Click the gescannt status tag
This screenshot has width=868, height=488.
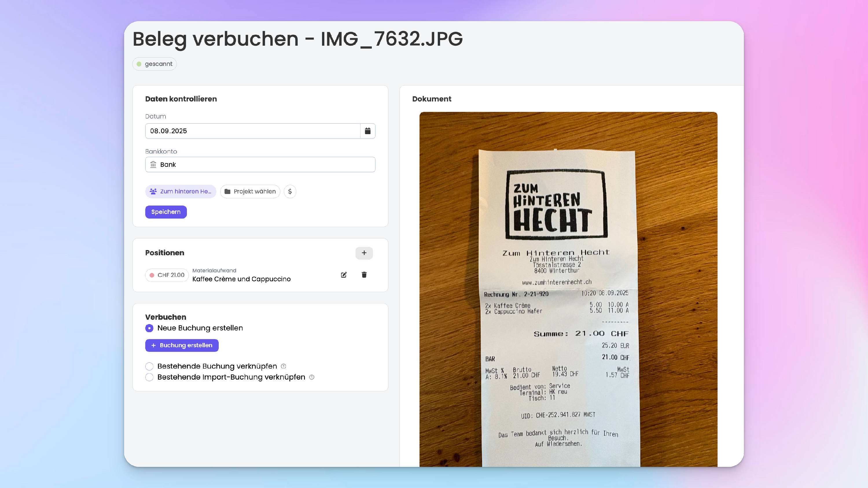click(x=155, y=64)
